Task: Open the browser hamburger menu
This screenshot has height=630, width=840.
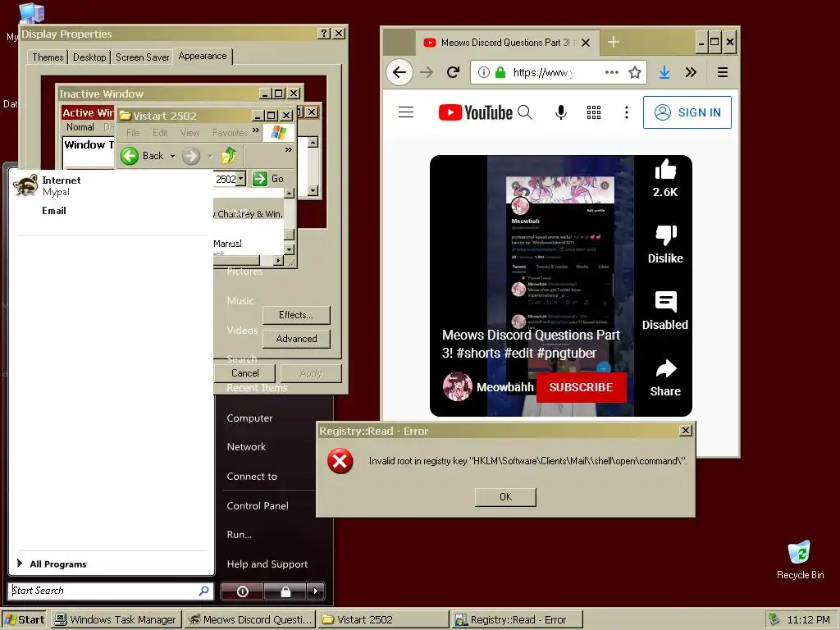Action: (x=722, y=72)
